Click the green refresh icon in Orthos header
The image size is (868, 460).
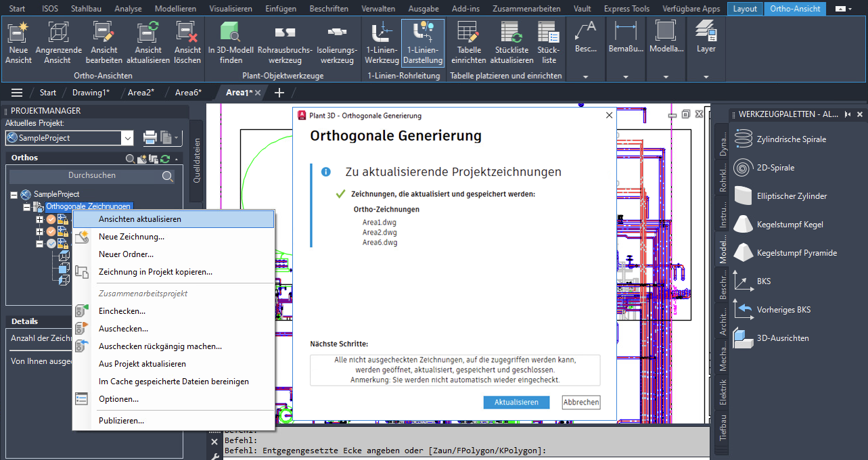[164, 158]
